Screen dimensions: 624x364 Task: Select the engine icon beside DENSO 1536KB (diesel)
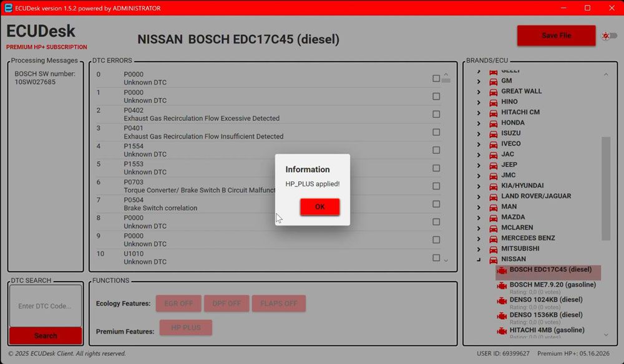[502, 315]
